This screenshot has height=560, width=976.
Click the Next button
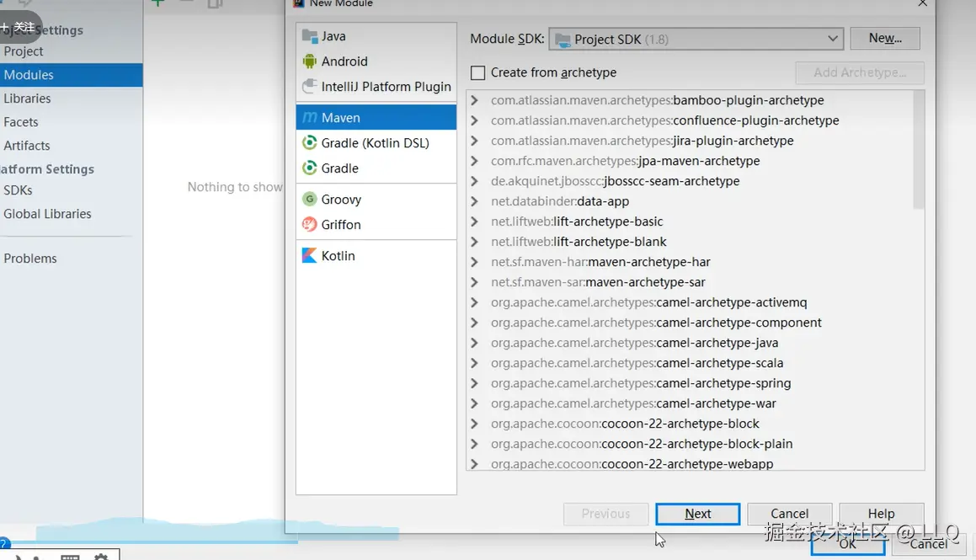(x=698, y=514)
